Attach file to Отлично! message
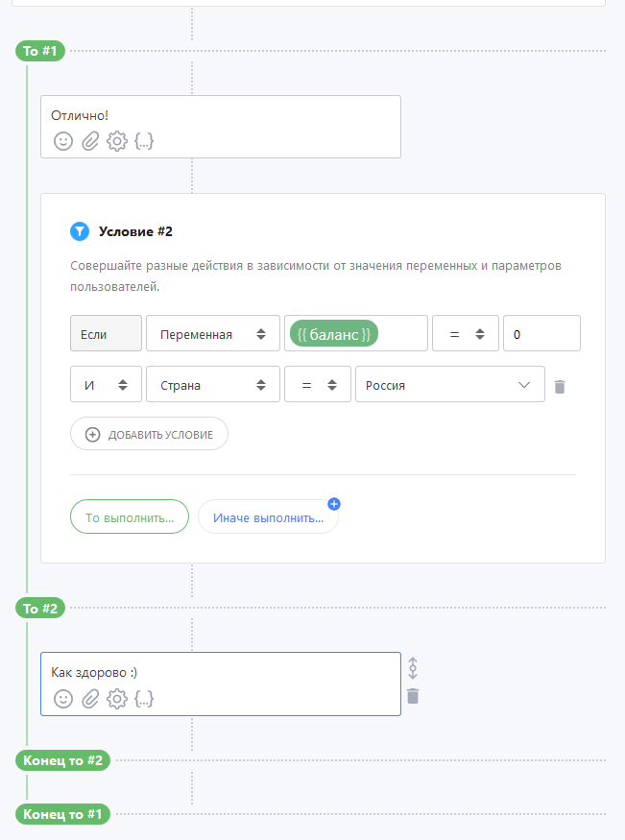 pyautogui.click(x=90, y=141)
